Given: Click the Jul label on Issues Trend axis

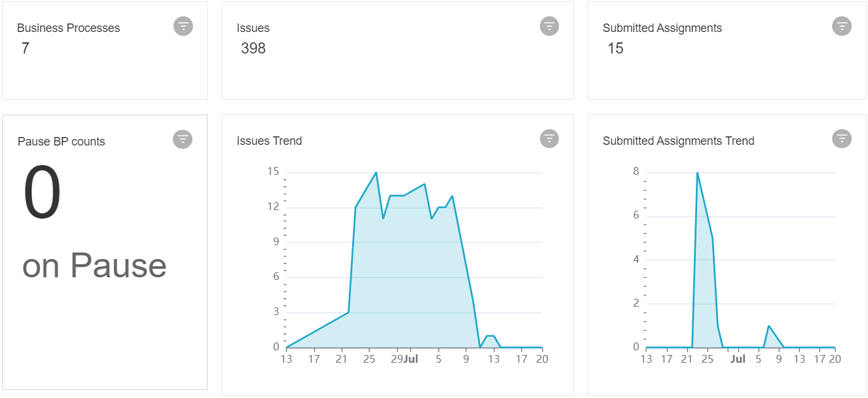Looking at the screenshot, I should point(410,359).
